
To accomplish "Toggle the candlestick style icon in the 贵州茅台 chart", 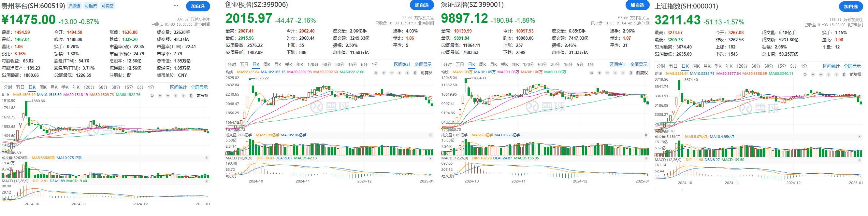I will 191,96.
